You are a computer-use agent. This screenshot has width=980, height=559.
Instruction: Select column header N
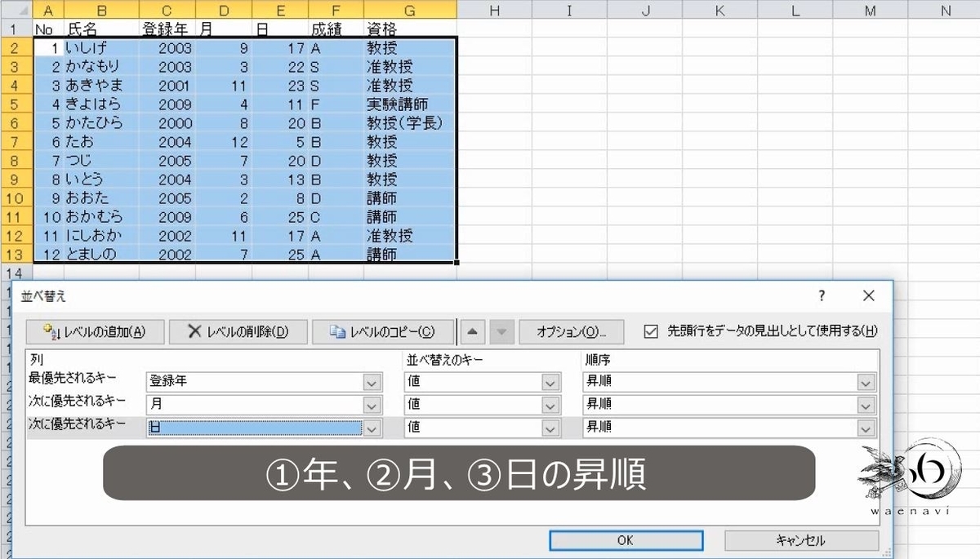945,10
